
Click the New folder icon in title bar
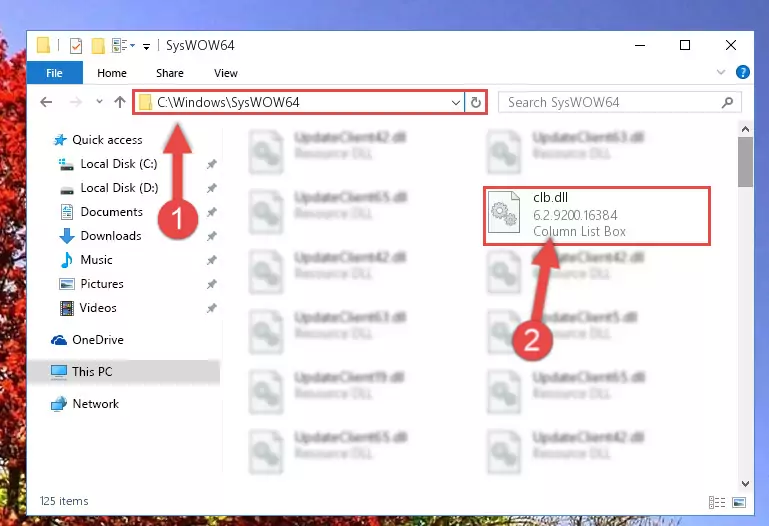pos(98,46)
